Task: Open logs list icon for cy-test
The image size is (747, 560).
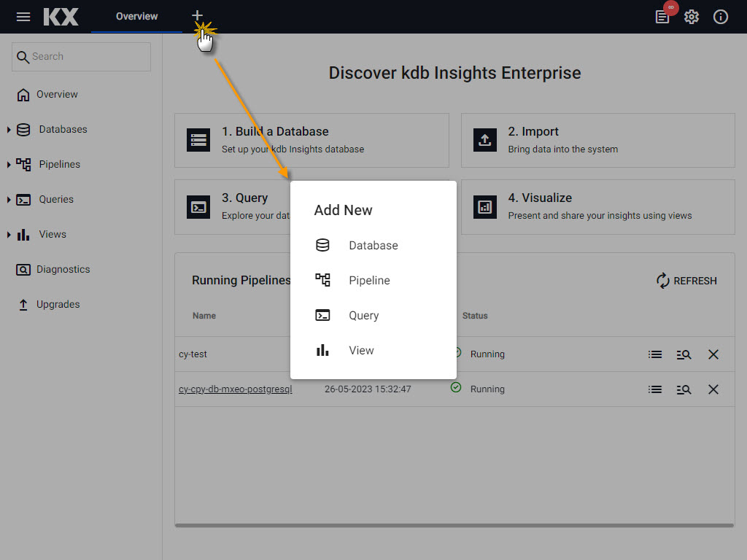Action: coord(655,354)
